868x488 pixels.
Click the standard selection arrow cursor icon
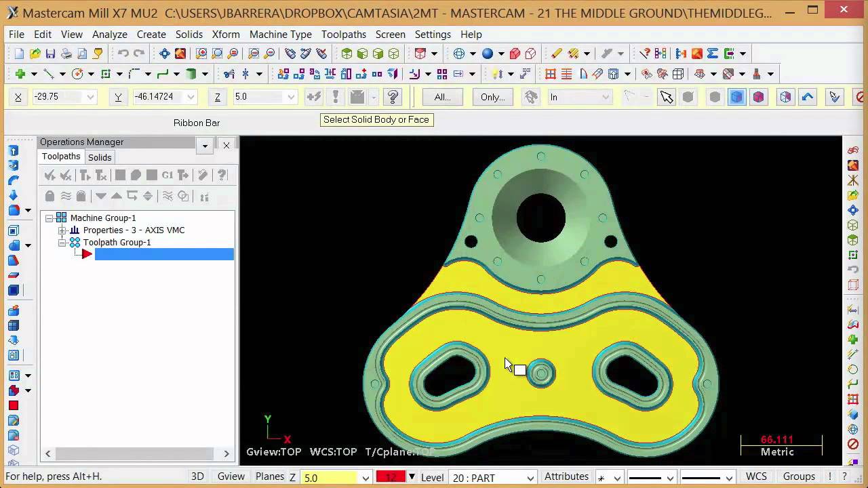(x=667, y=97)
